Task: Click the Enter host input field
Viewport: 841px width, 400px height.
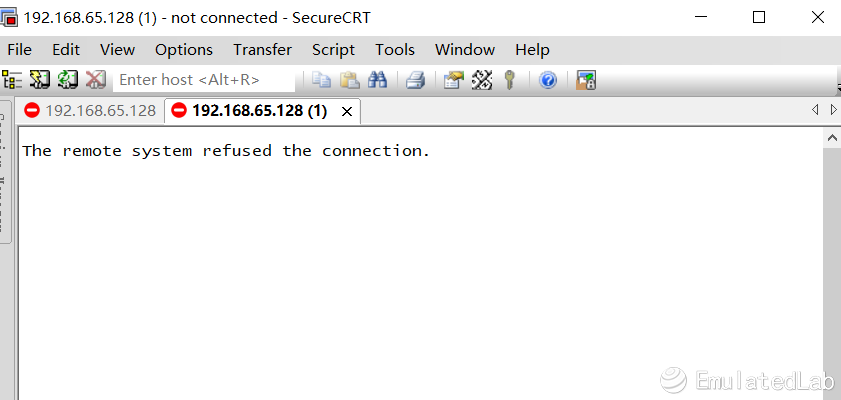Action: tap(204, 80)
